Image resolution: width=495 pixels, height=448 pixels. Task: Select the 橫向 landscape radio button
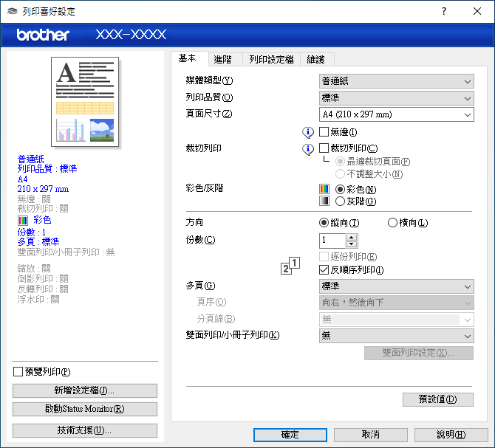point(392,223)
